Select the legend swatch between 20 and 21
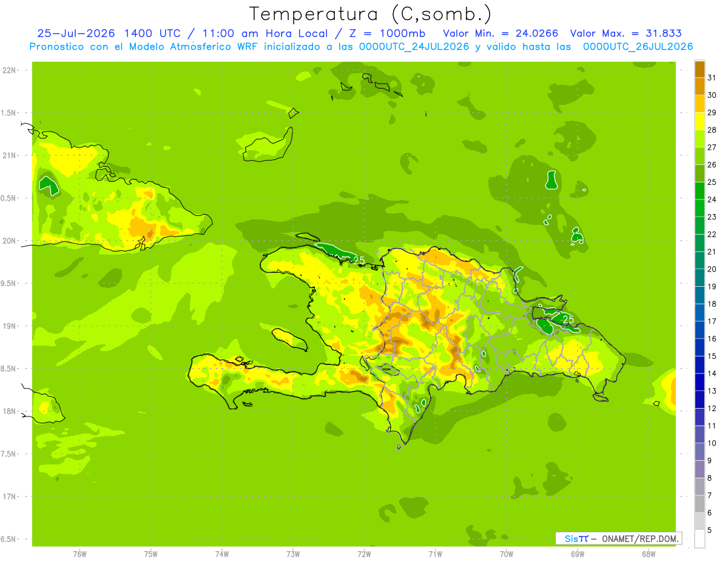The width and height of the screenshot is (728, 562). [699, 260]
